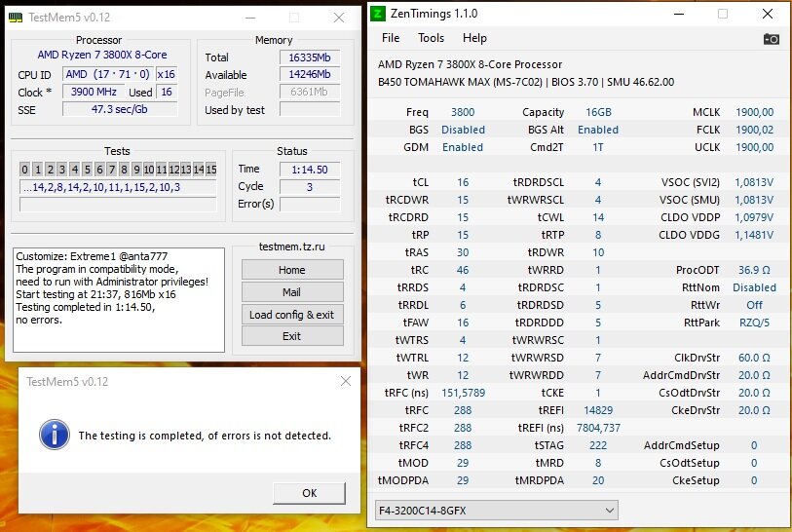Image resolution: width=792 pixels, height=532 pixels.
Task: Click the Cmd2T value 1T
Action: (598, 147)
